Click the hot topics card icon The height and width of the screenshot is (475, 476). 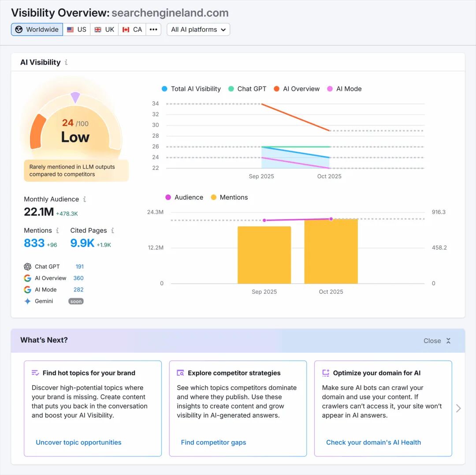coord(36,373)
